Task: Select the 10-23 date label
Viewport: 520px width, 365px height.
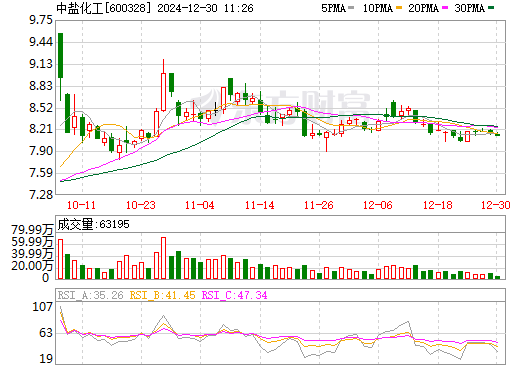Action: point(141,205)
